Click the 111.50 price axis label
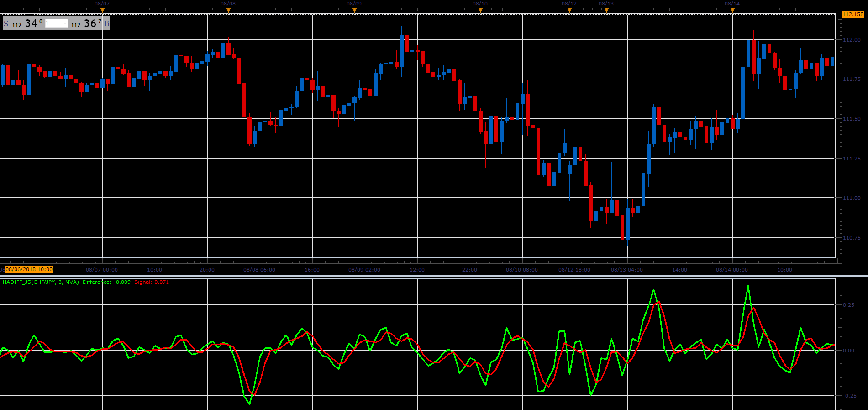Viewport: 868px width, 410px height. (x=852, y=119)
